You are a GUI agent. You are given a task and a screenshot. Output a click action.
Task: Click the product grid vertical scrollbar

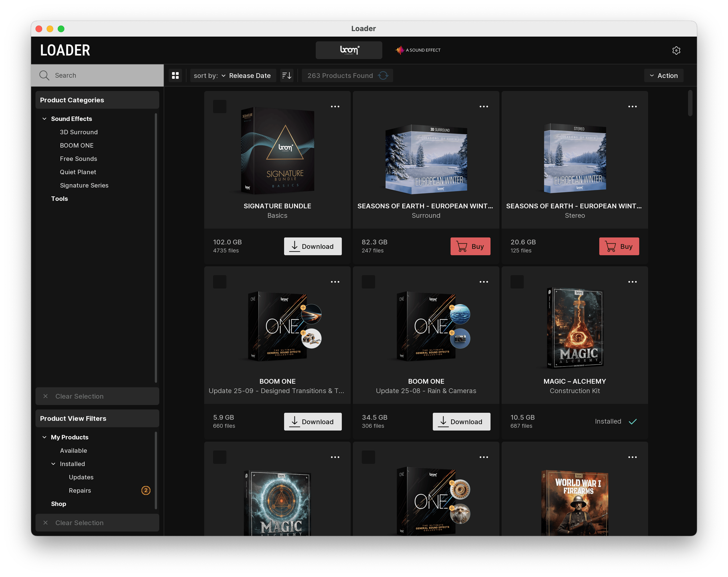(690, 103)
